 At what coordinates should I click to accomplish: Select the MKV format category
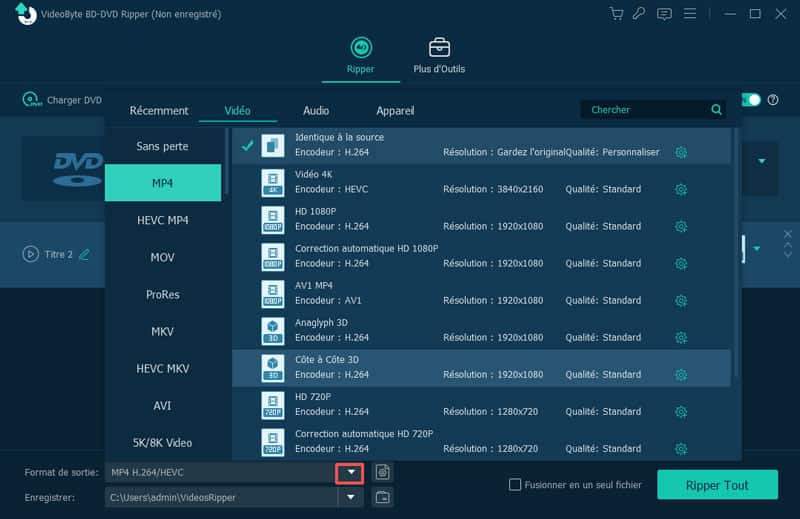(163, 331)
